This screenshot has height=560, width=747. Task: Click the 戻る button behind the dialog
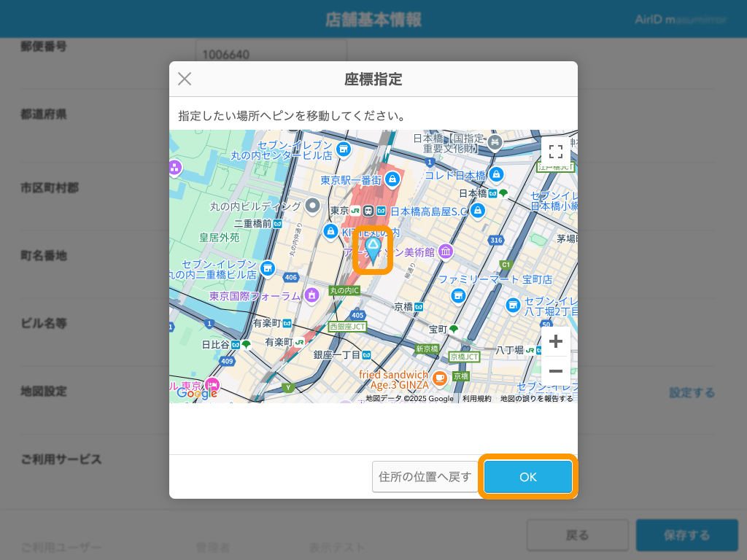pyautogui.click(x=578, y=534)
